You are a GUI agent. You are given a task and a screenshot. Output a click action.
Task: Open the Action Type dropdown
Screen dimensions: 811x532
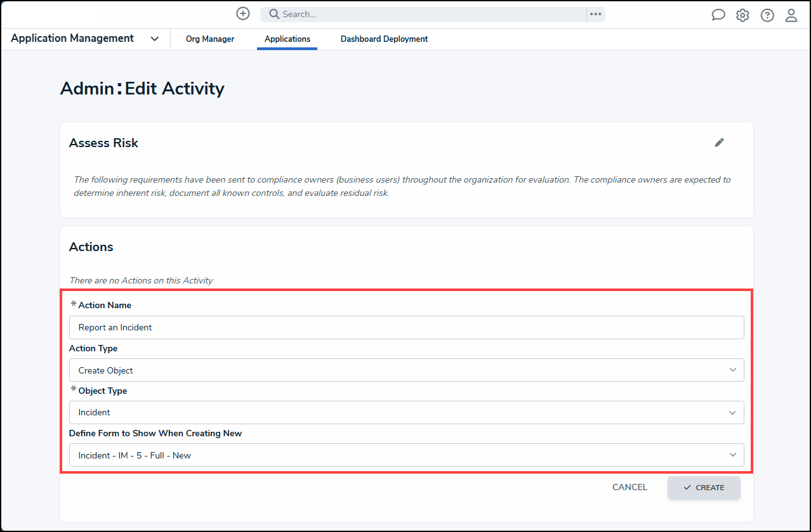(406, 370)
